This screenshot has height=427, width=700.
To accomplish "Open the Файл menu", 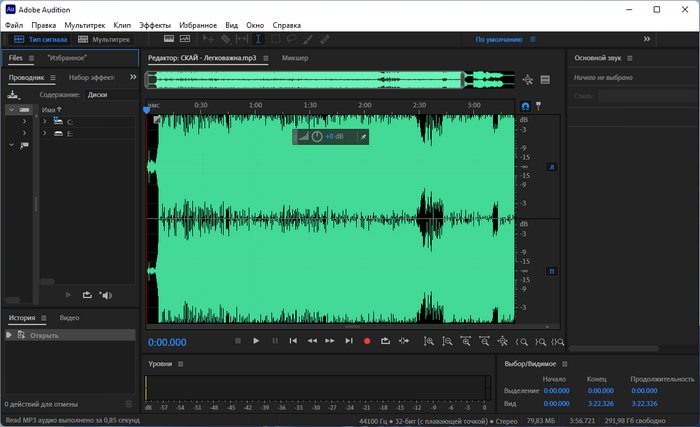I will coord(14,25).
